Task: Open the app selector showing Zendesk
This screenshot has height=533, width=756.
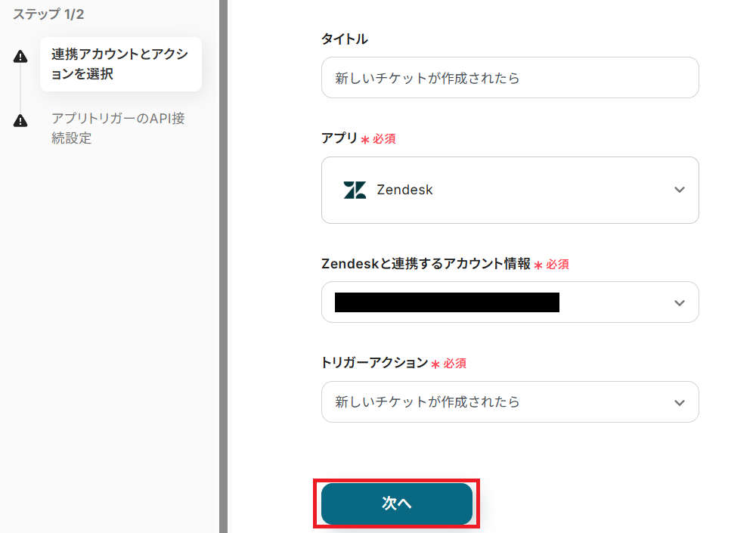Action: pyautogui.click(x=510, y=190)
